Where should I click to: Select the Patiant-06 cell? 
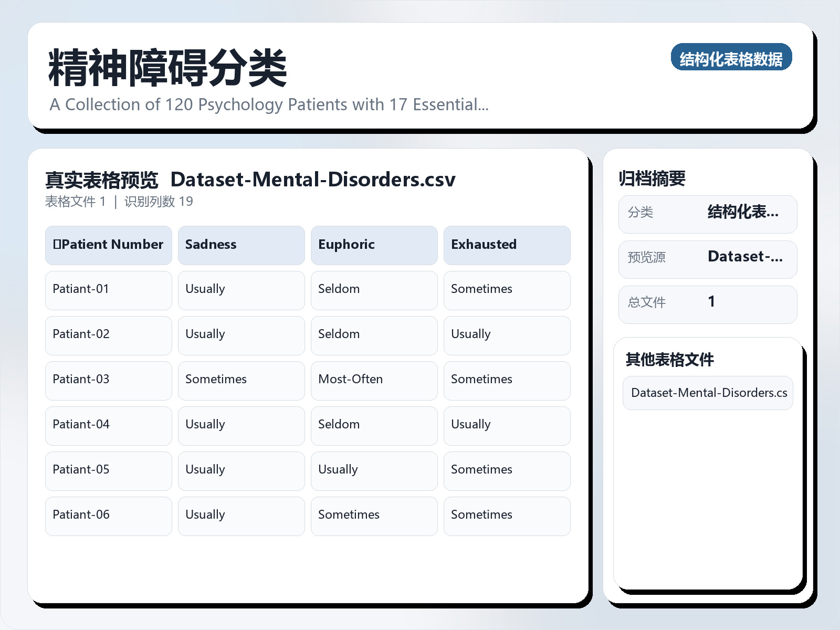point(108,516)
